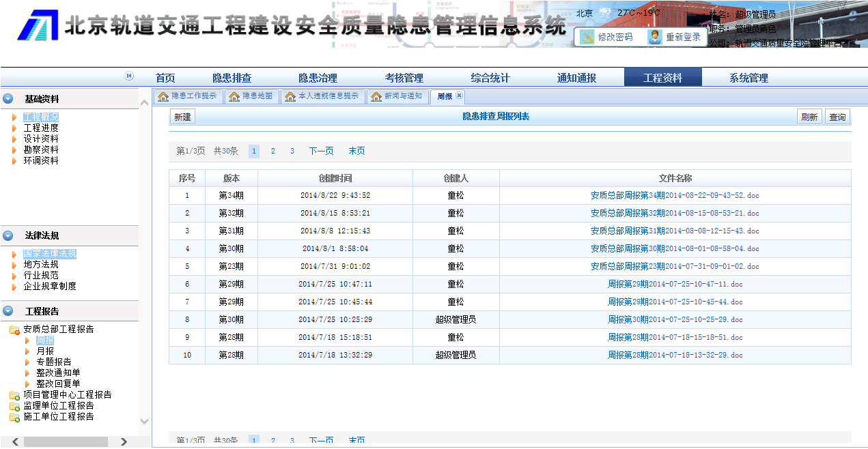Go to 下一页 in top pagination
The image size is (868, 449).
tap(321, 151)
